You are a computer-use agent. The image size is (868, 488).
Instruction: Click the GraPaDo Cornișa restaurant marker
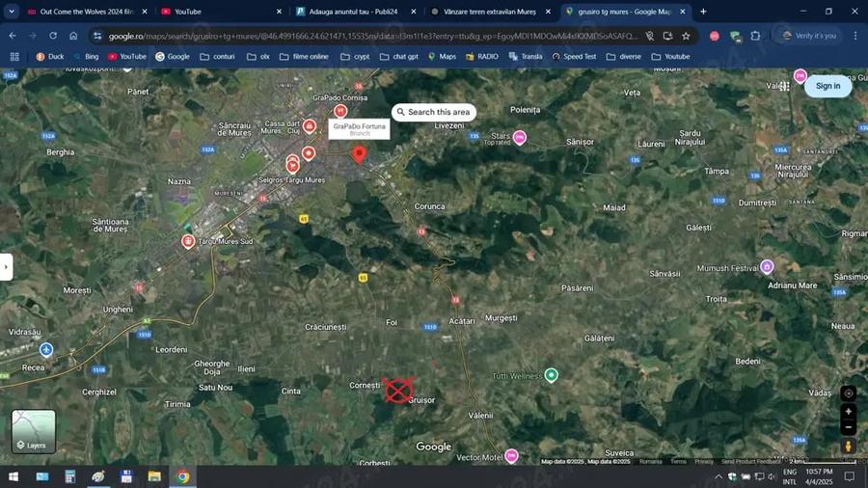[x=340, y=111]
